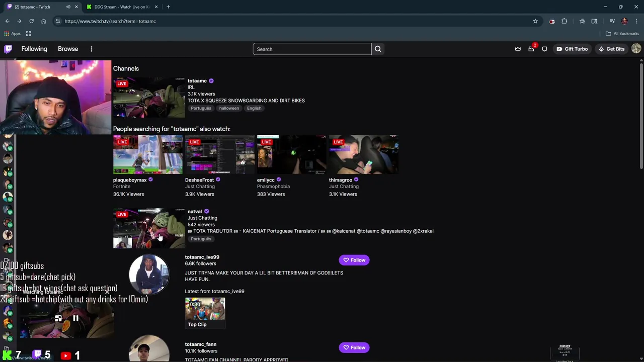Close the totaamc - Twitch browser tab
Screen dimensions: 644x362
tap(76, 7)
